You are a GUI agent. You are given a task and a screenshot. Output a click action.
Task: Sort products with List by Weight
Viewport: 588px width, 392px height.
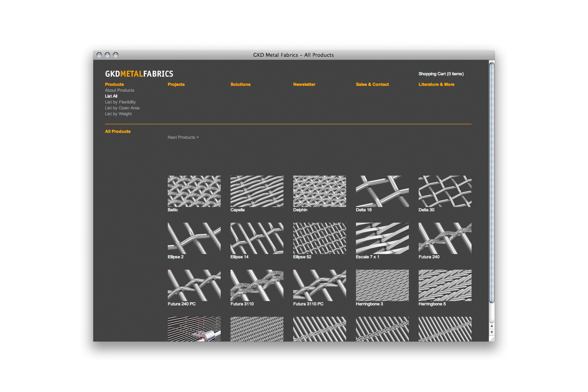click(x=118, y=114)
